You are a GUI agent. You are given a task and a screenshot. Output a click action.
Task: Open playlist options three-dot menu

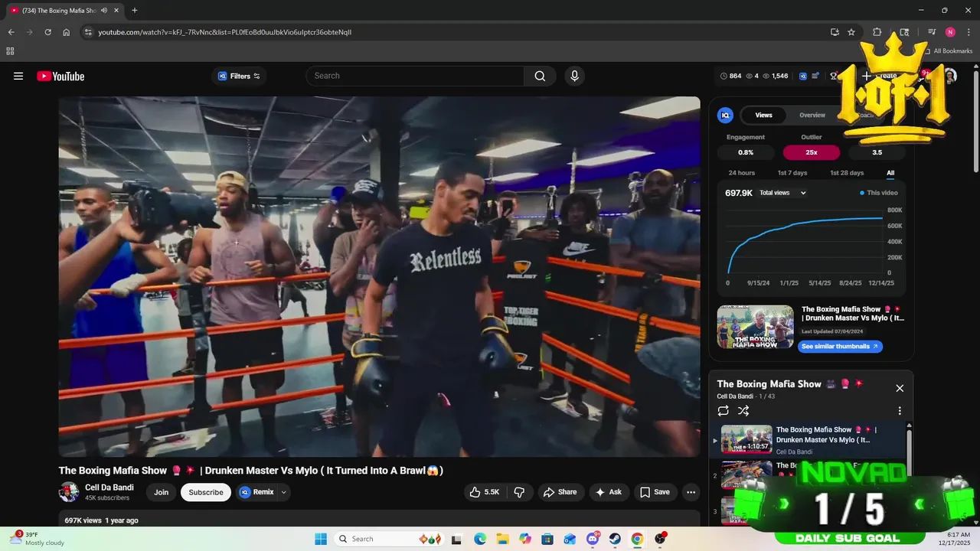[x=900, y=411]
